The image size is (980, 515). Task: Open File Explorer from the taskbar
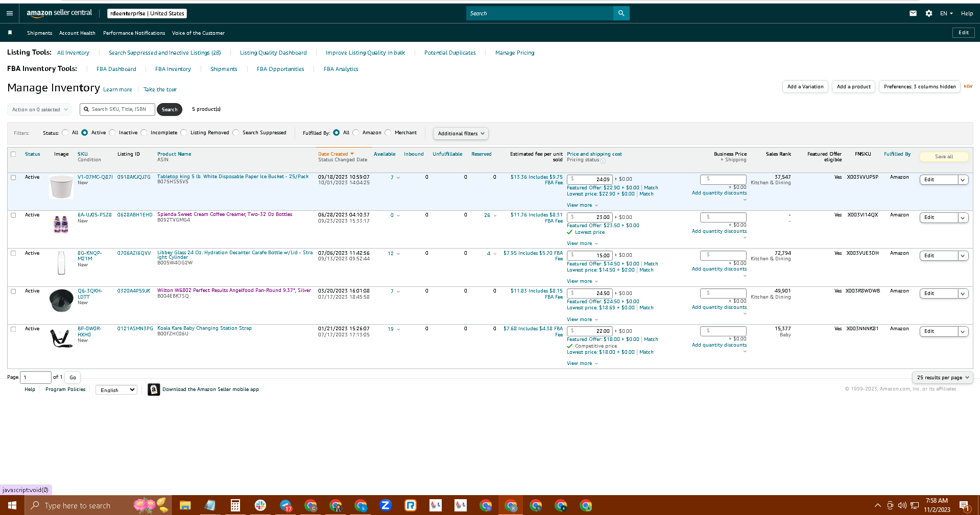point(185,505)
